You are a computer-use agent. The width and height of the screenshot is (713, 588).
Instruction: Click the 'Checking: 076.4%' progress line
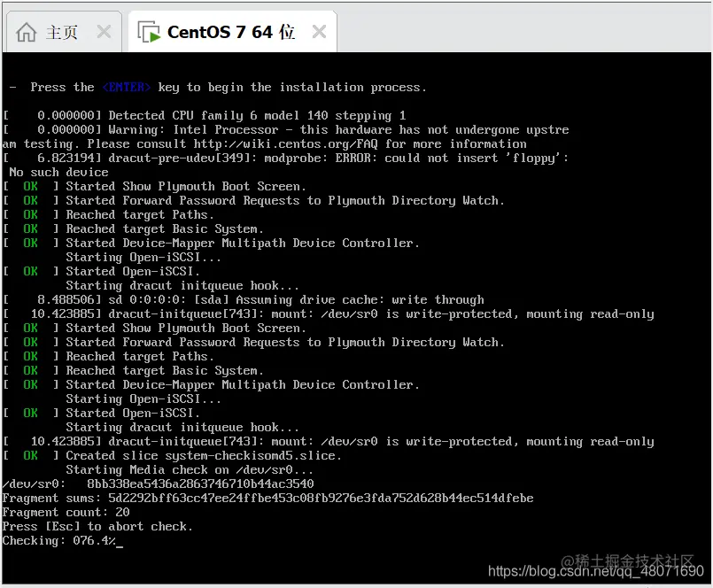(62, 541)
